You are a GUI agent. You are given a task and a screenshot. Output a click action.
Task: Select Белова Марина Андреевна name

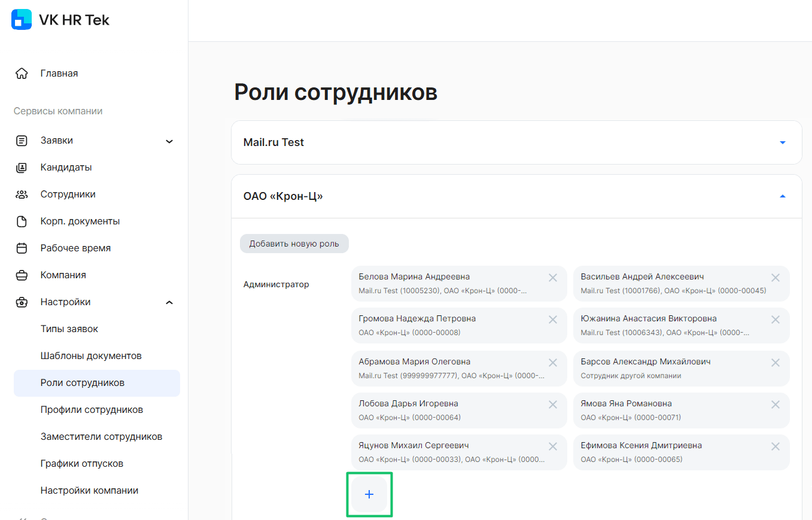pyautogui.click(x=414, y=276)
